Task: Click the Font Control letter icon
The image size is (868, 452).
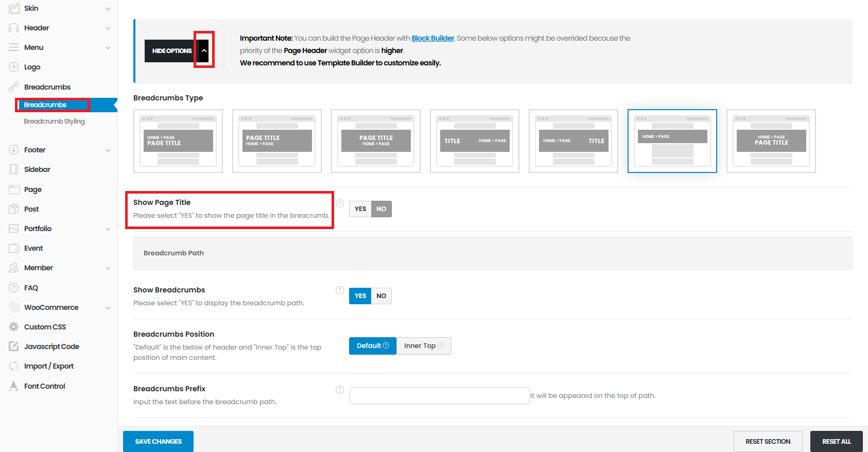Action: (x=14, y=386)
